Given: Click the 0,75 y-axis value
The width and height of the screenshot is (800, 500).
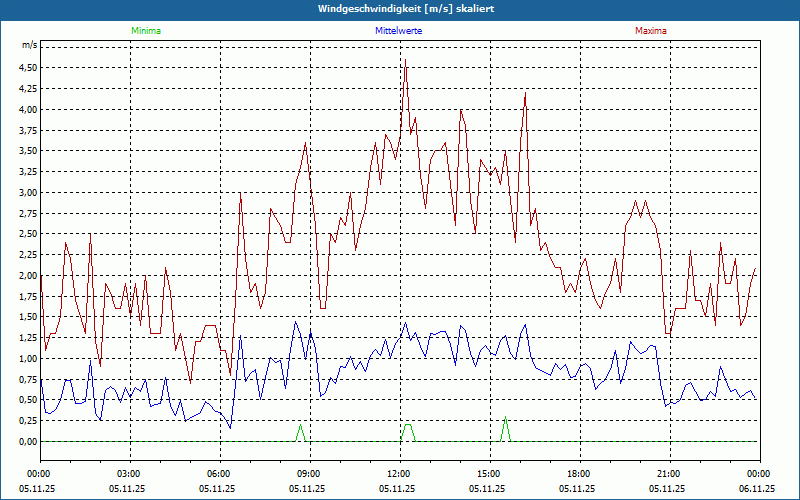Looking at the screenshot, I should (x=28, y=380).
